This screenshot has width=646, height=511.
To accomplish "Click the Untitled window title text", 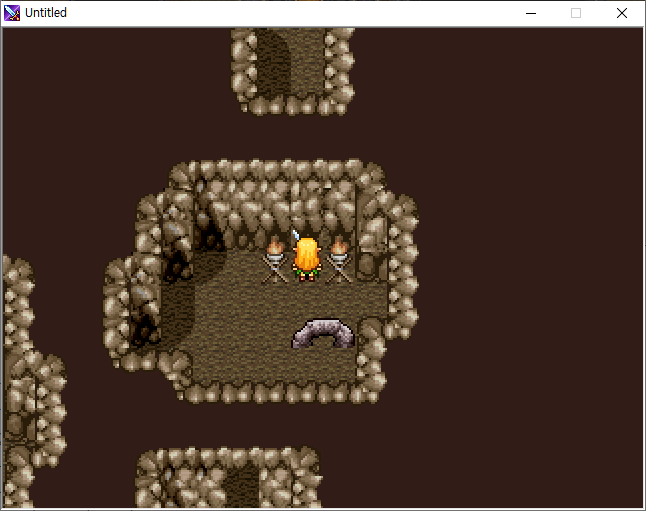I will [x=46, y=13].
